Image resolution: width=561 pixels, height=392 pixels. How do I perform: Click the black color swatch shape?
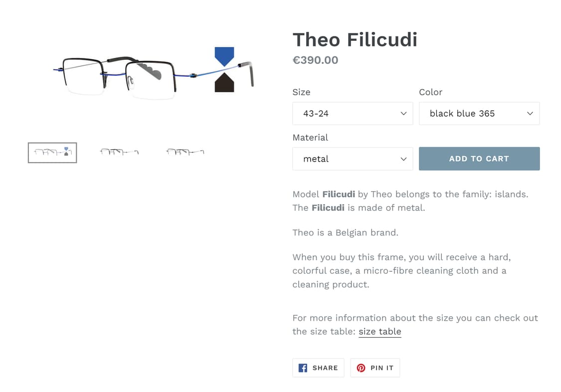pos(224,84)
